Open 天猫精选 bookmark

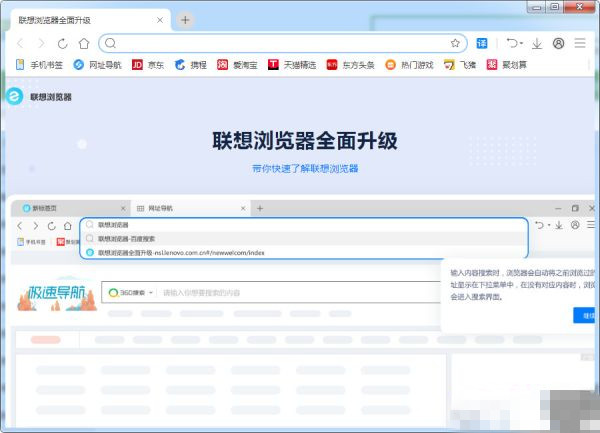[292, 65]
